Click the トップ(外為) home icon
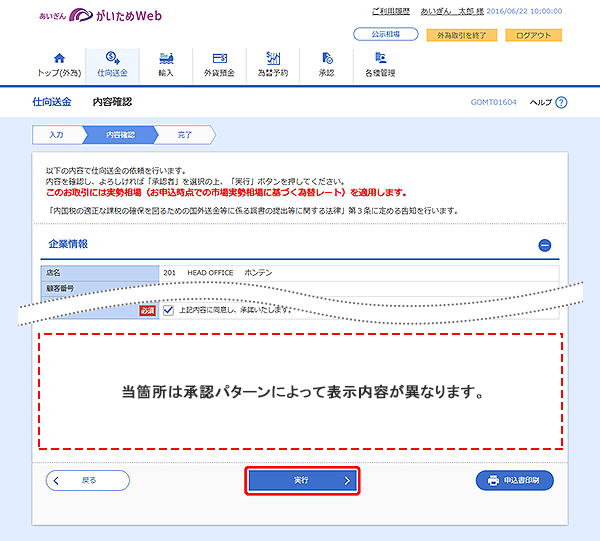600x541 pixels. tap(58, 59)
